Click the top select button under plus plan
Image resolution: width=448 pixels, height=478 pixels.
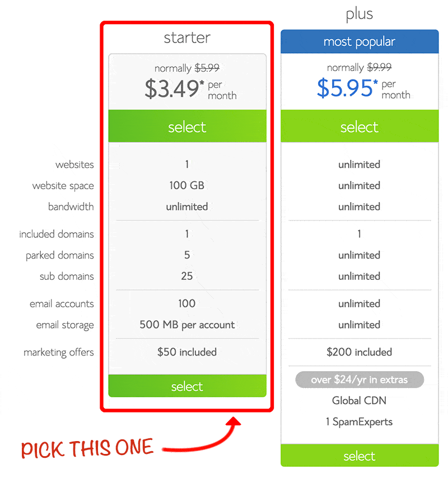(360, 126)
